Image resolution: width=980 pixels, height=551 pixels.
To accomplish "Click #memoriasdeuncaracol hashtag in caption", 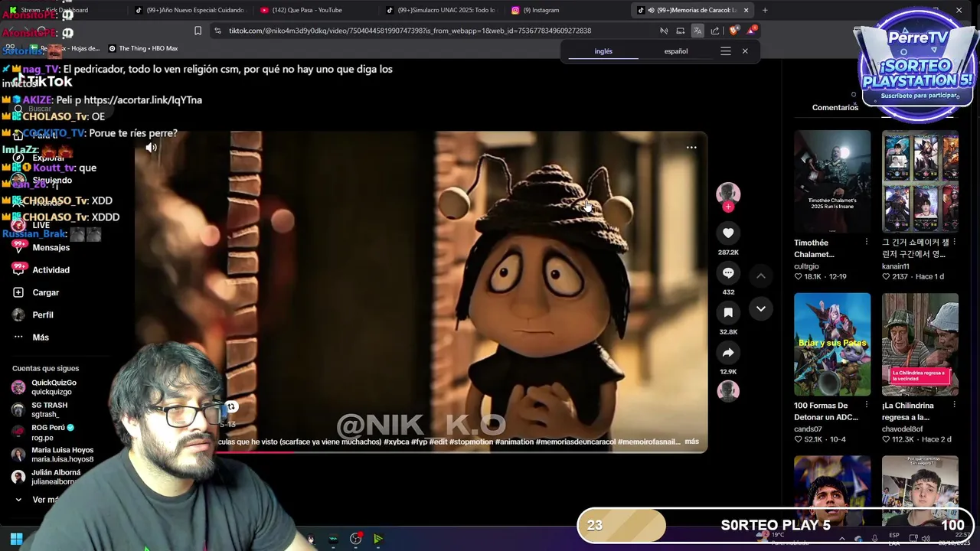I will click(575, 442).
